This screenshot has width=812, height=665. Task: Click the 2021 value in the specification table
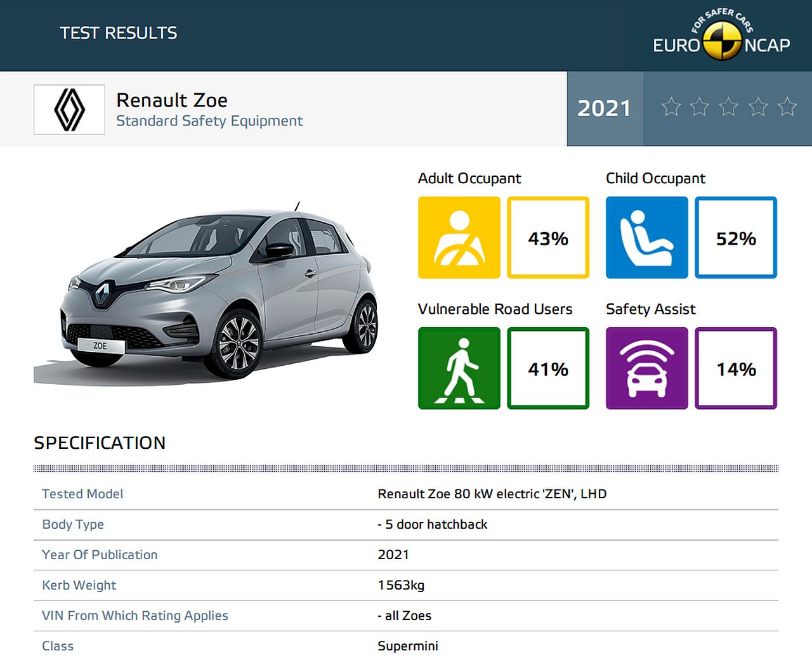(x=393, y=555)
